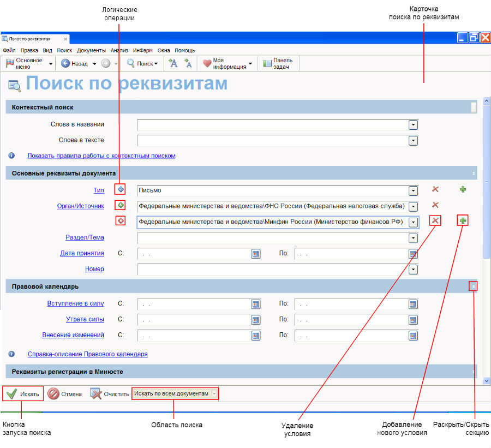This screenshot has width=491, height=448.
Task: Click the Очистить button
Action: [x=110, y=393]
